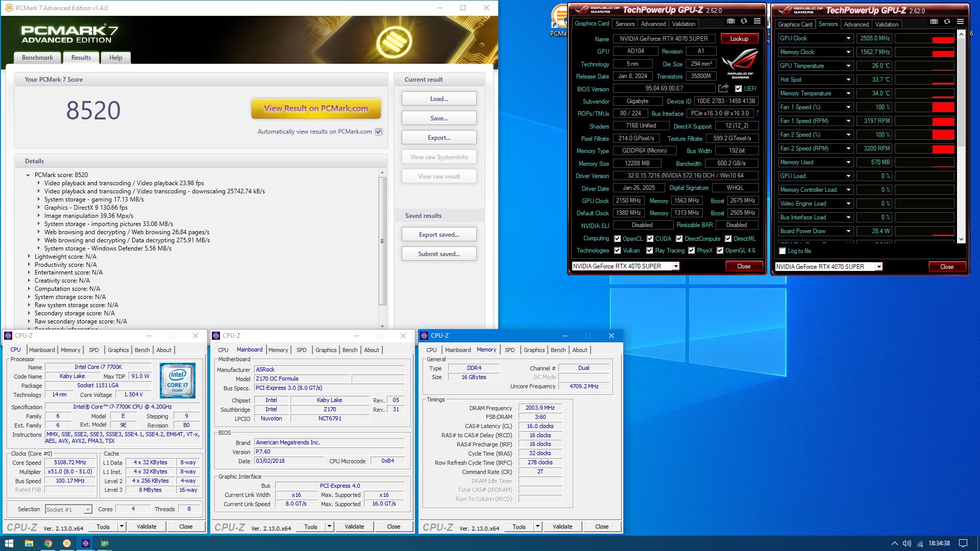Click Validate in Mainboard CPU-Z window
This screenshot has height=551, width=980.
click(354, 527)
